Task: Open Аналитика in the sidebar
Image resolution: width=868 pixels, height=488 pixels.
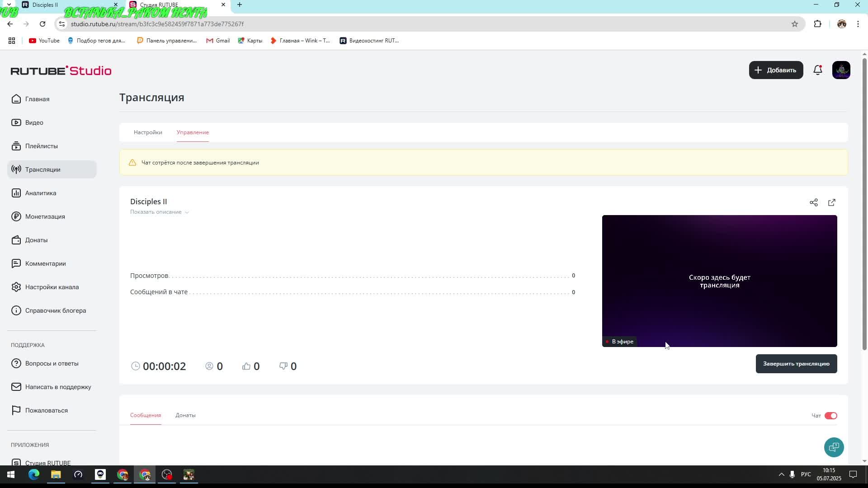Action: [41, 193]
